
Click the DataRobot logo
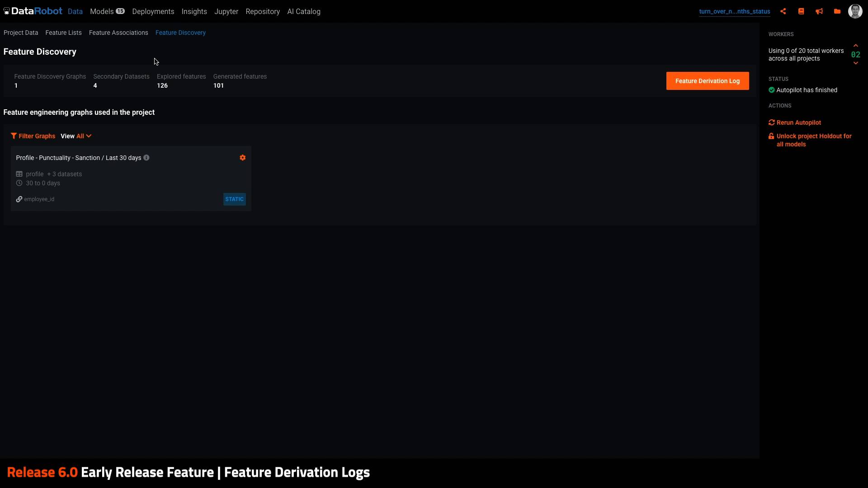point(33,11)
